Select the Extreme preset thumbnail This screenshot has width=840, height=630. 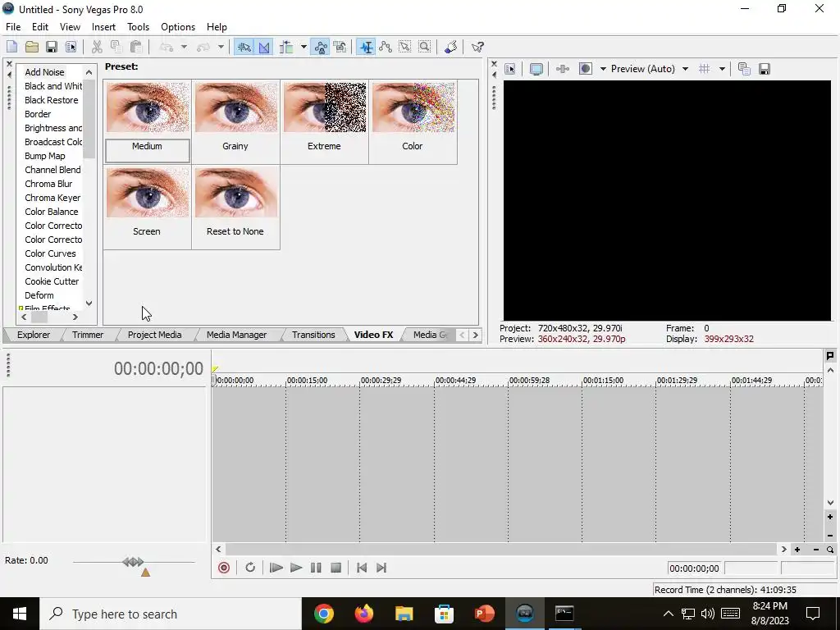325,107
